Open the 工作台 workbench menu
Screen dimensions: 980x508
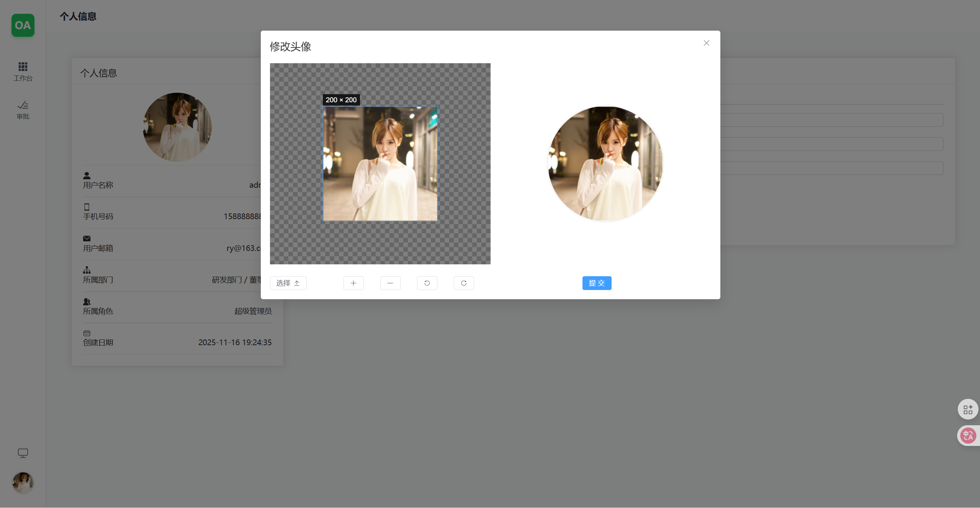pos(23,72)
